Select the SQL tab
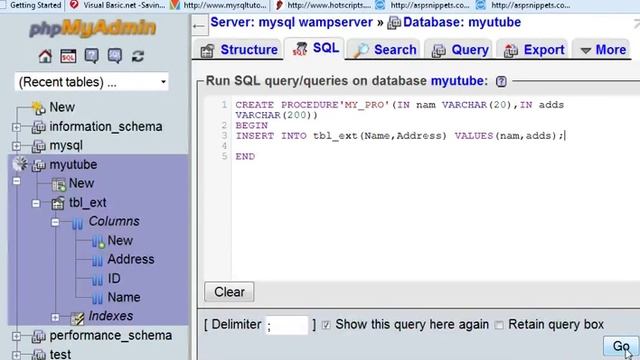Image resolution: width=640 pixels, height=360 pixels. click(x=315, y=49)
